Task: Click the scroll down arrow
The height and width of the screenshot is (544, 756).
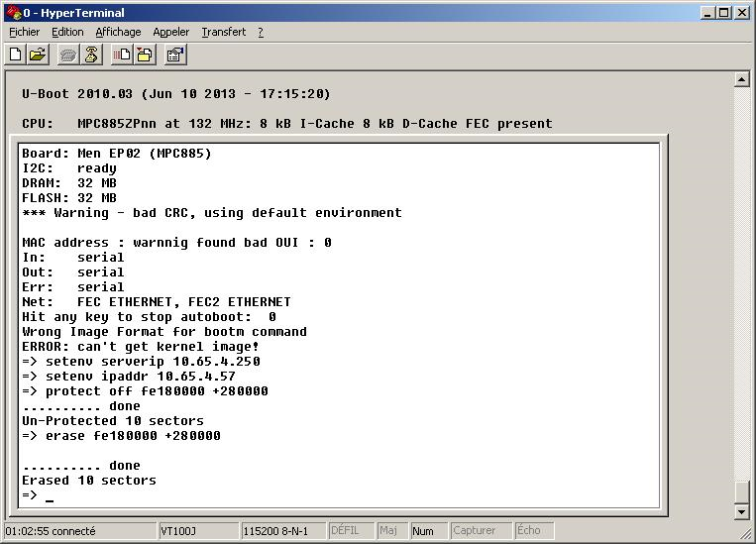Action: 742,510
